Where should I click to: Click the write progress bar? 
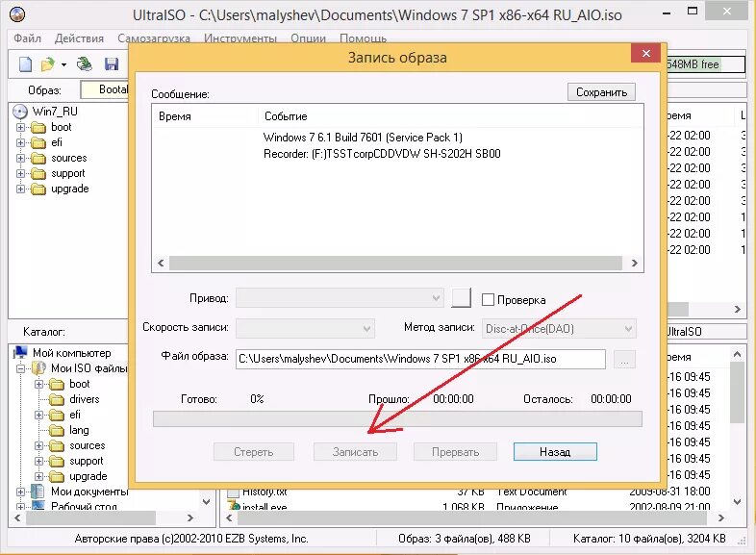[x=397, y=419]
